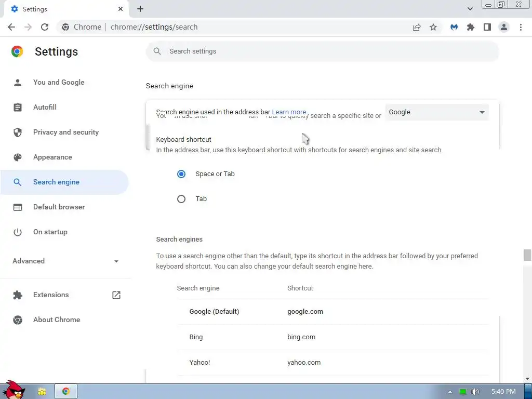Share this page icon in address bar

point(417,27)
